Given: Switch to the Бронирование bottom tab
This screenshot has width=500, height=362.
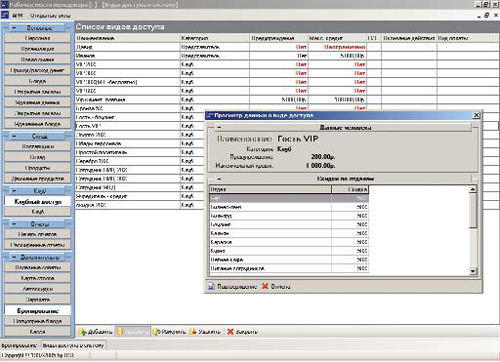Looking at the screenshot, I should (x=20, y=345).
